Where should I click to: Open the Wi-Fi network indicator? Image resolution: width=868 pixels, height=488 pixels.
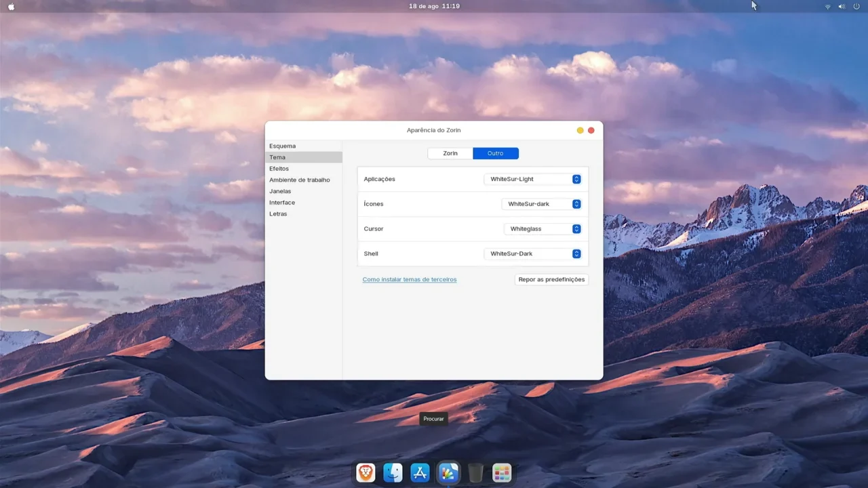point(828,6)
